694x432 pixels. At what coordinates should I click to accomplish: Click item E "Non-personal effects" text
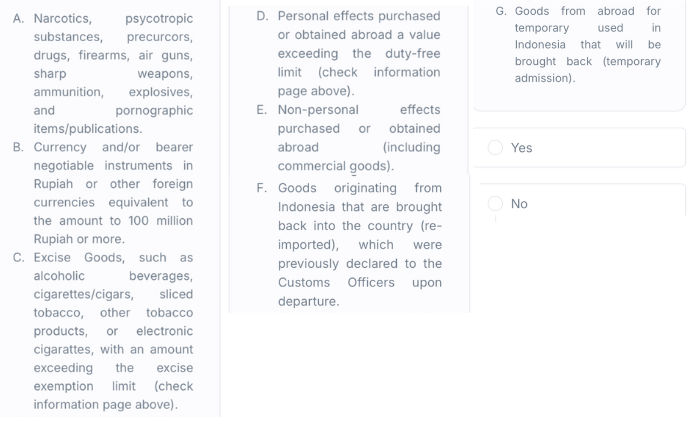(x=358, y=110)
